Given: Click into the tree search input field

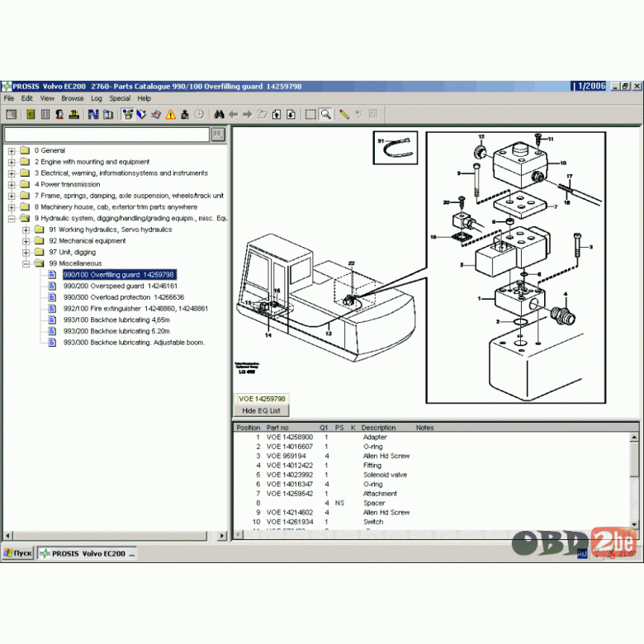Looking at the screenshot, I should point(107,135).
